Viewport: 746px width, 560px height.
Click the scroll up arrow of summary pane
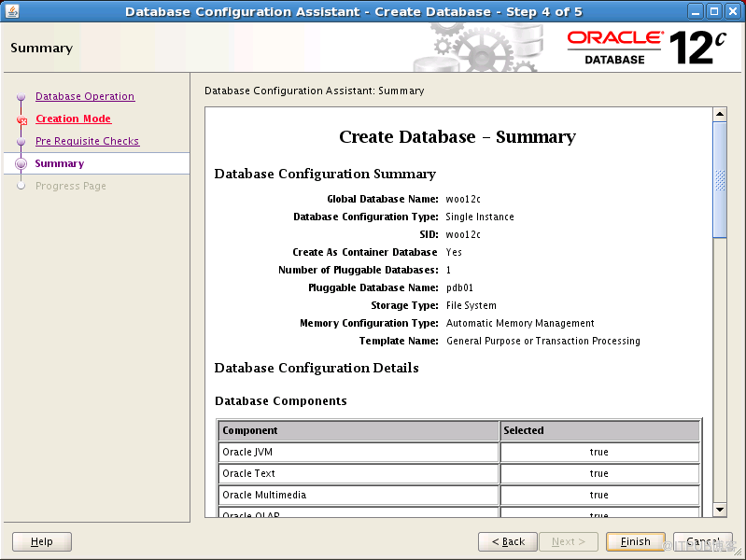(x=720, y=114)
